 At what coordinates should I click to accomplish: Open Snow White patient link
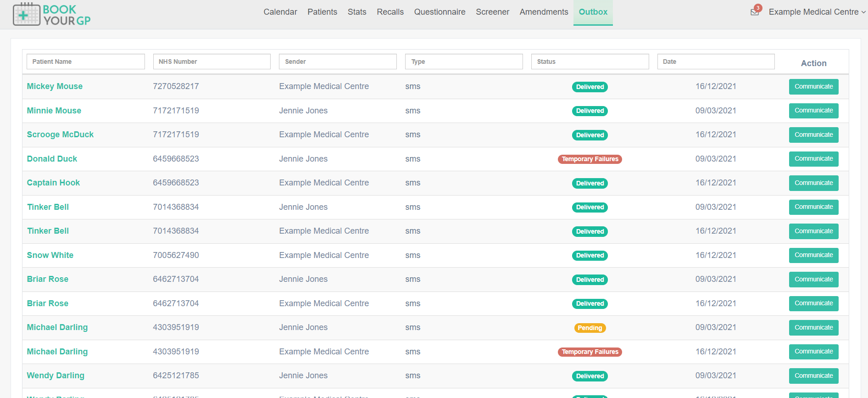point(50,255)
